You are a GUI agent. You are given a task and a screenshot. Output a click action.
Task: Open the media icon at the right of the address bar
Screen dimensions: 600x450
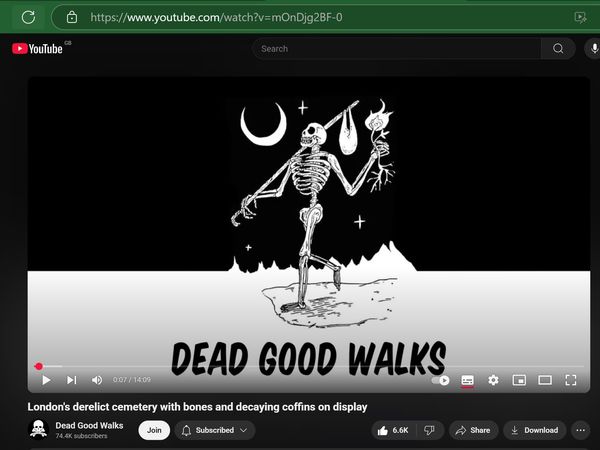(x=580, y=17)
